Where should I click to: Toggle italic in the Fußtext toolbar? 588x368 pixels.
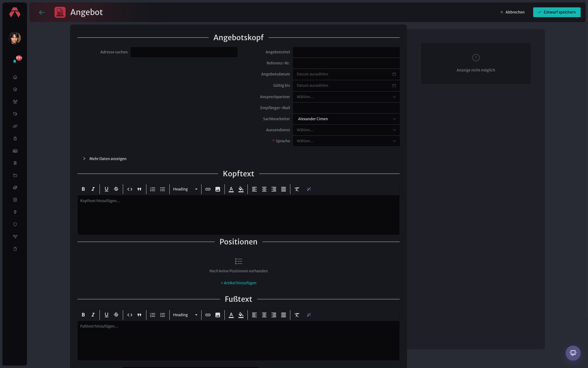[x=93, y=315]
